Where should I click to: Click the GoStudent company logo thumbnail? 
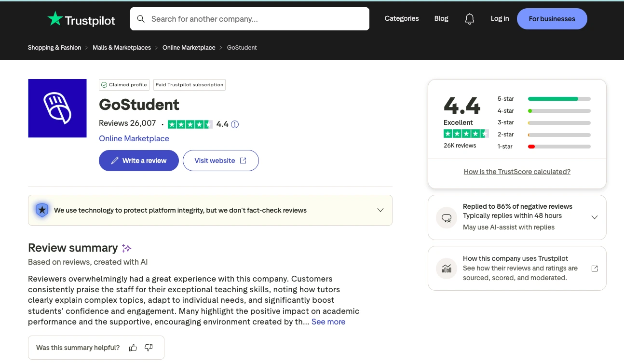pos(57,108)
